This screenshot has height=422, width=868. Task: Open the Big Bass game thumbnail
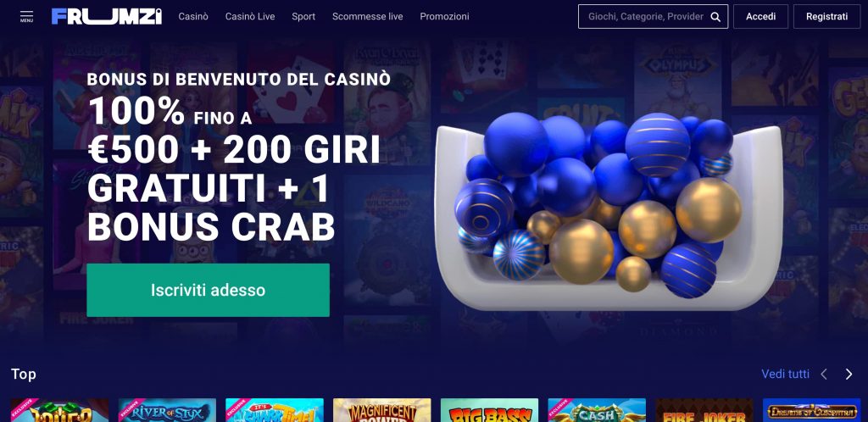click(x=489, y=410)
